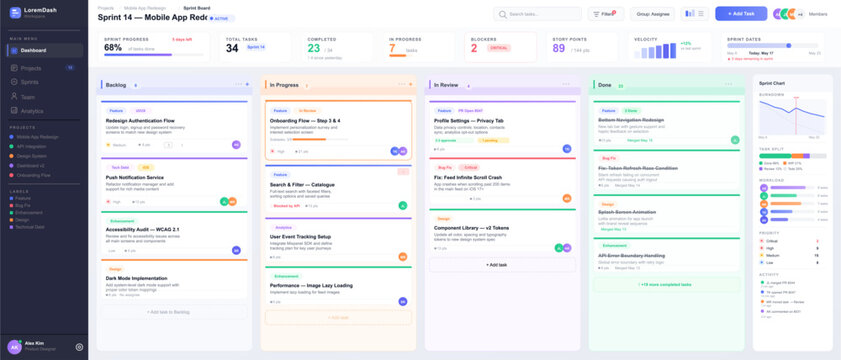Viewport: 841px width, 360px height.
Task: Open the In Review column options dots
Action: point(566,84)
